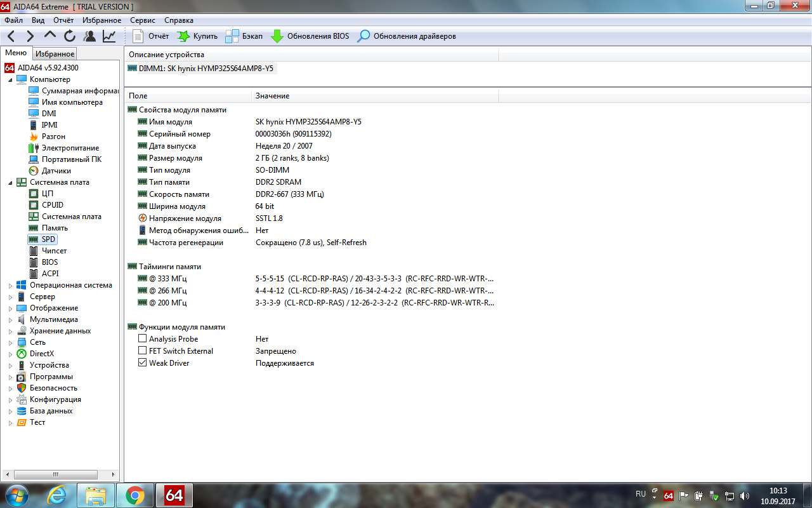Open Google Chrome from taskbar
Screen dimensions: 812x508
click(135, 495)
